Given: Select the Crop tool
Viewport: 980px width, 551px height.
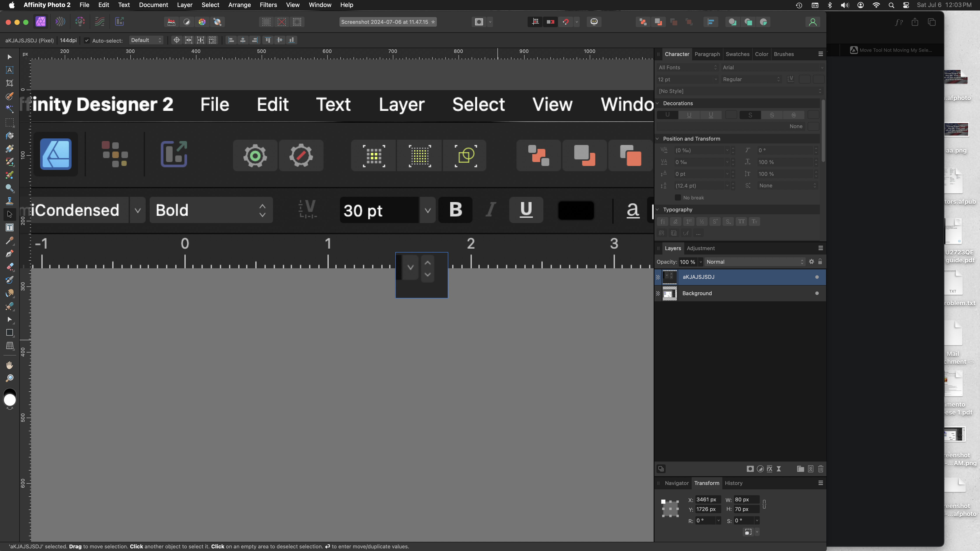Looking at the screenshot, I should tap(9, 83).
